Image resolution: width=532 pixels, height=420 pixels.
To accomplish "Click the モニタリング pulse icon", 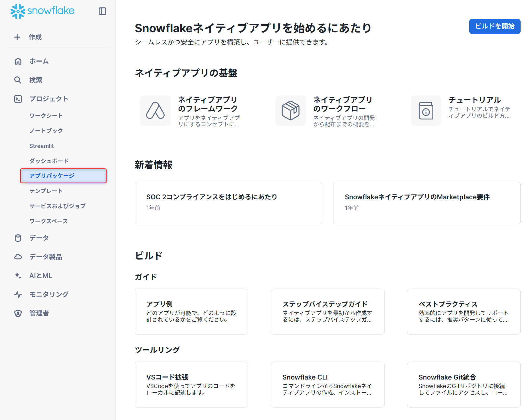I will (x=18, y=295).
